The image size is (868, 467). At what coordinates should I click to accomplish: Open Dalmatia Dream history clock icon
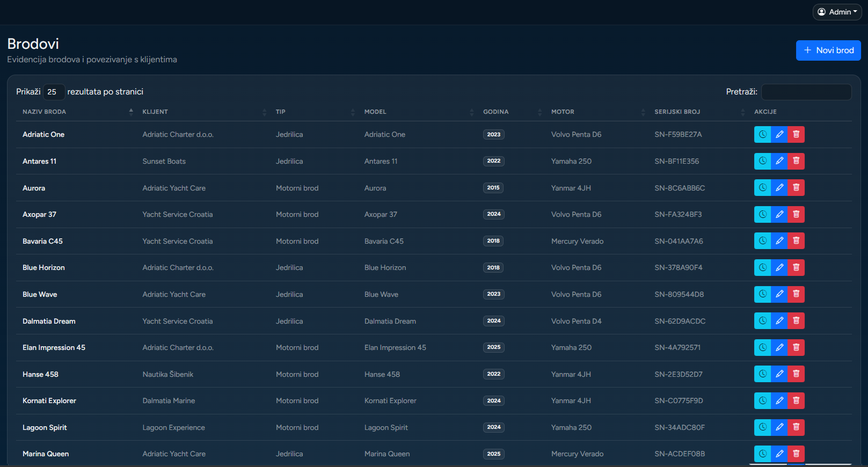pos(762,321)
